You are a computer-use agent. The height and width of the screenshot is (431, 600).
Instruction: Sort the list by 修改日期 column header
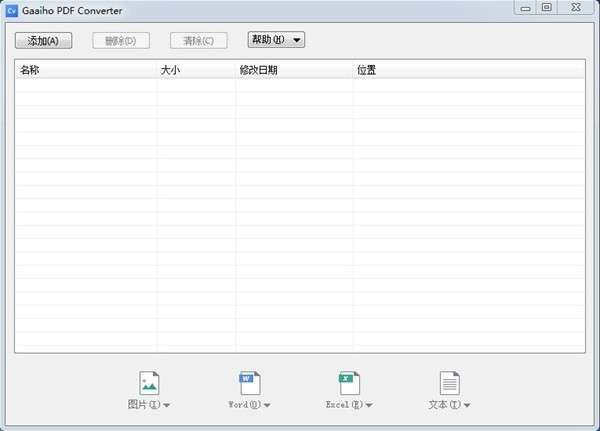pos(294,70)
